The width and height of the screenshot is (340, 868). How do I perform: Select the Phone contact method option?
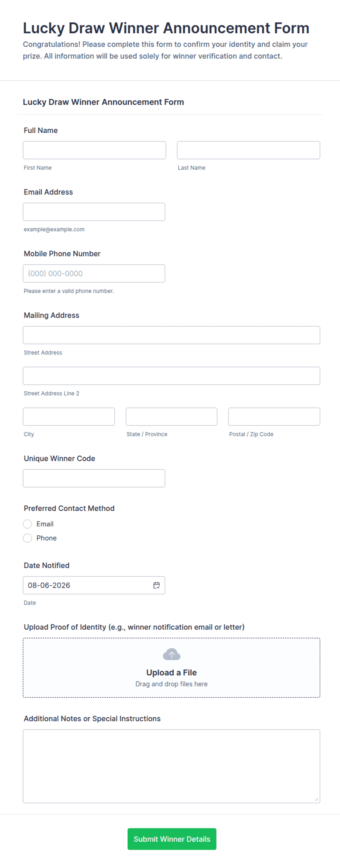[27, 538]
